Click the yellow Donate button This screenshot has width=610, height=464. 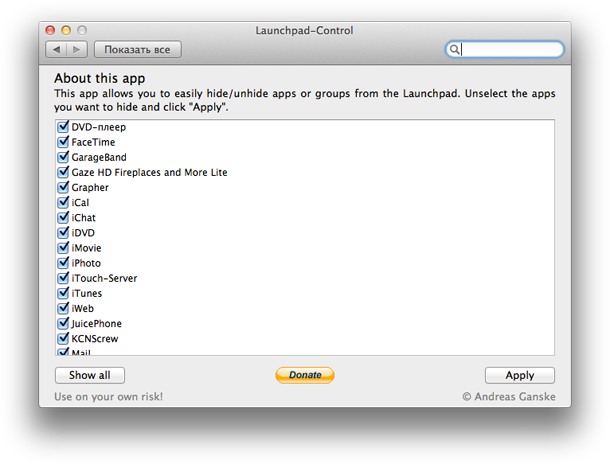(305, 375)
